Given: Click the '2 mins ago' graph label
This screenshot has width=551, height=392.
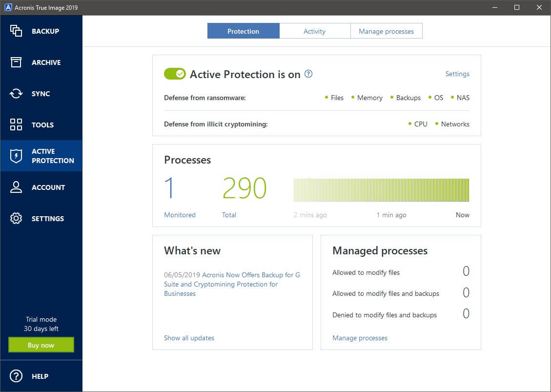Looking at the screenshot, I should (310, 215).
